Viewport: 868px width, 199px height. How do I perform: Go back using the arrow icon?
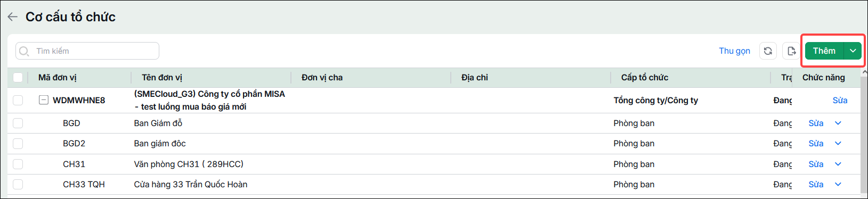click(x=13, y=17)
